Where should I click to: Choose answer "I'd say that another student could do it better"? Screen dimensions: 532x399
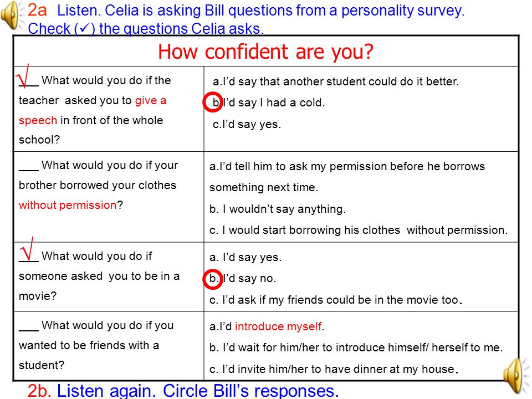336,81
